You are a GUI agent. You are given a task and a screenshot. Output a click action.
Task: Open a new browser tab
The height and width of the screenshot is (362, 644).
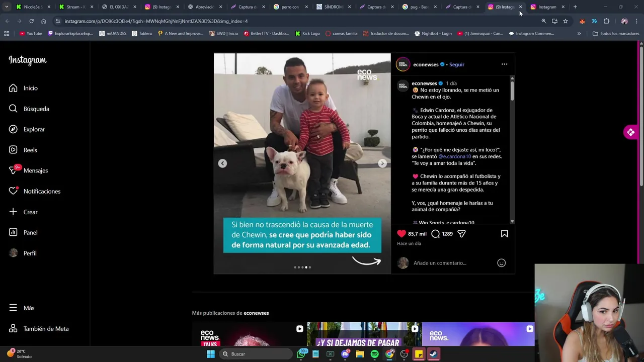575,7
